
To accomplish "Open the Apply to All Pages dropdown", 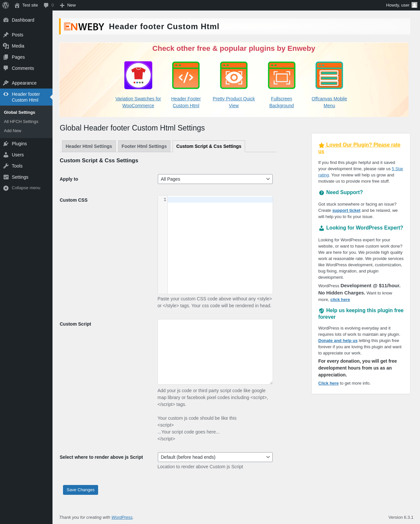I will tap(215, 179).
